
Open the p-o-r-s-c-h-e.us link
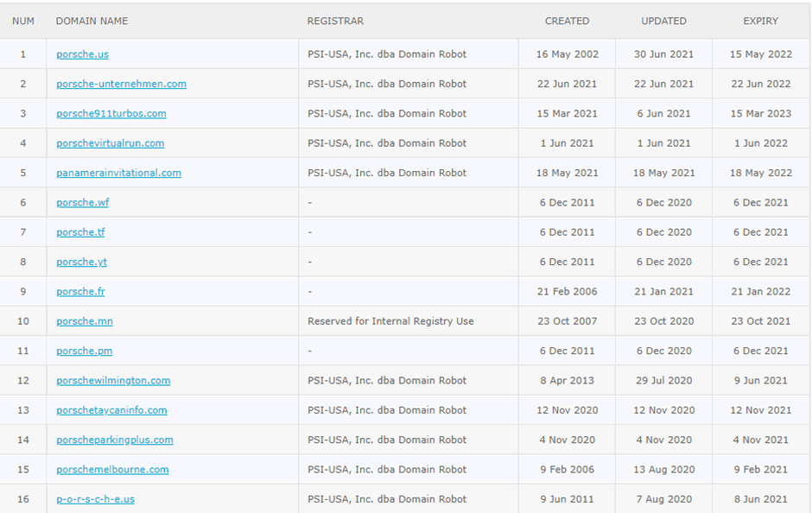(95, 499)
